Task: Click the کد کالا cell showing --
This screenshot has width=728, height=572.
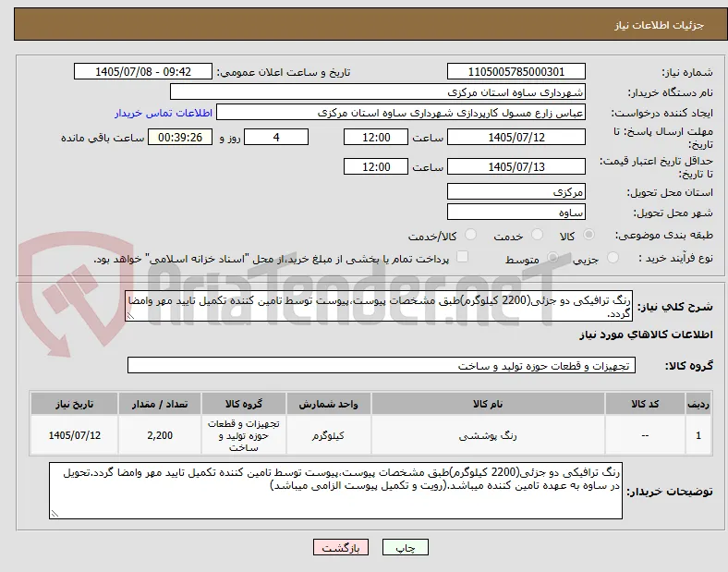Action: pos(645,435)
